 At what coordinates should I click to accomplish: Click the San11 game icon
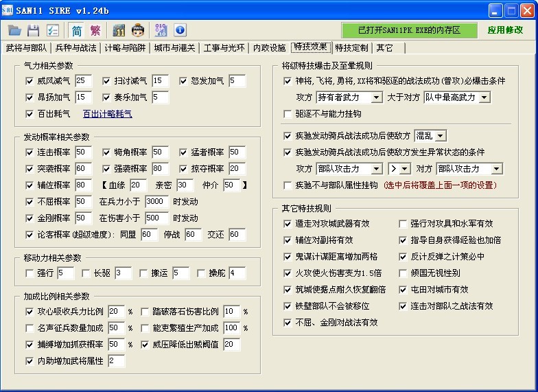(x=119, y=30)
